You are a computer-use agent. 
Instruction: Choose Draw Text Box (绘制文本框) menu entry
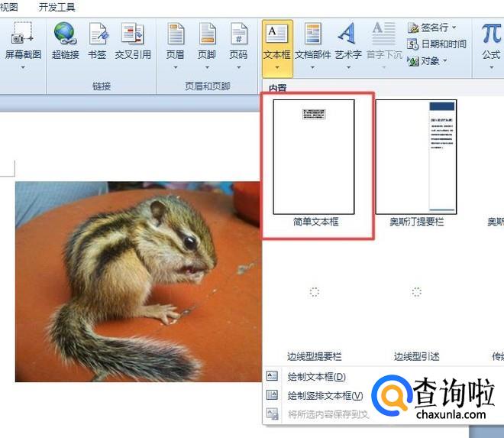[317, 377]
